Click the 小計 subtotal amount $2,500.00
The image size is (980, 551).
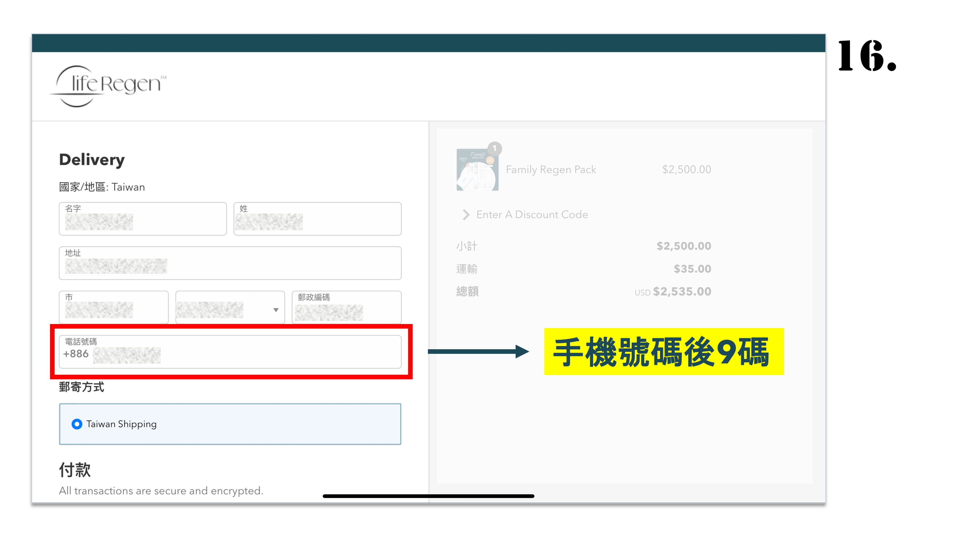(x=684, y=246)
